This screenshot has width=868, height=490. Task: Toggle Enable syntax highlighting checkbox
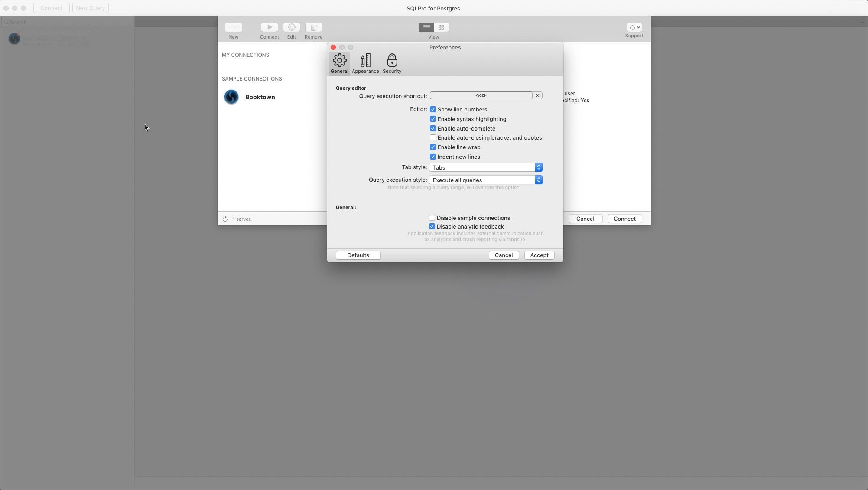432,119
